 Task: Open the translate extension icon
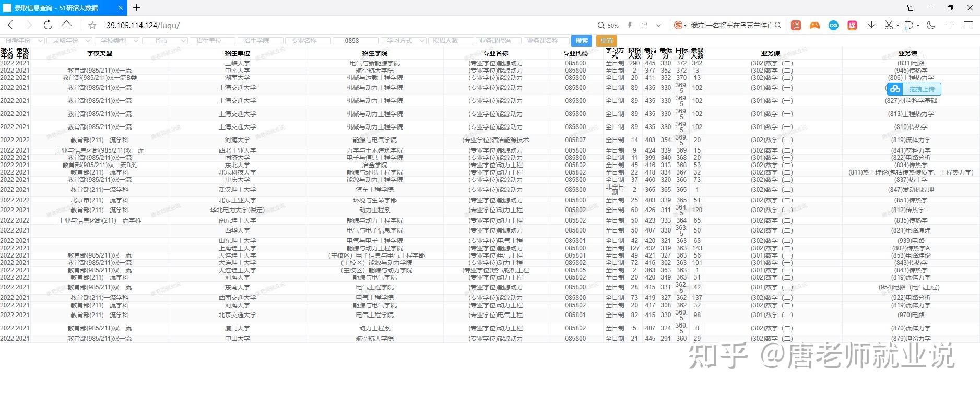tap(796, 25)
